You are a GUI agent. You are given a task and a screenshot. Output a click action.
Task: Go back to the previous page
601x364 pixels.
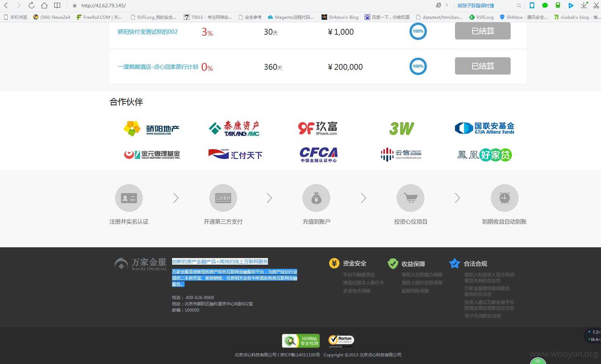(x=6, y=5)
